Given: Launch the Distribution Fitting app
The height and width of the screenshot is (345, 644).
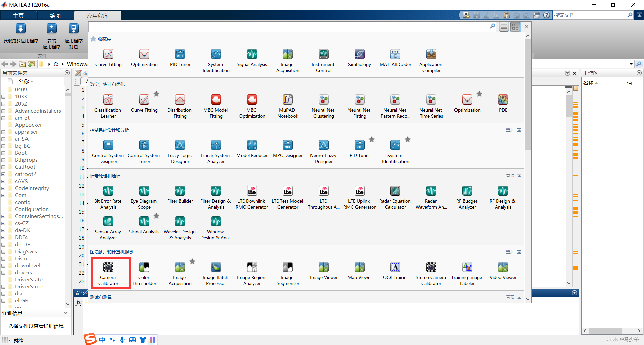Looking at the screenshot, I should click(x=180, y=106).
